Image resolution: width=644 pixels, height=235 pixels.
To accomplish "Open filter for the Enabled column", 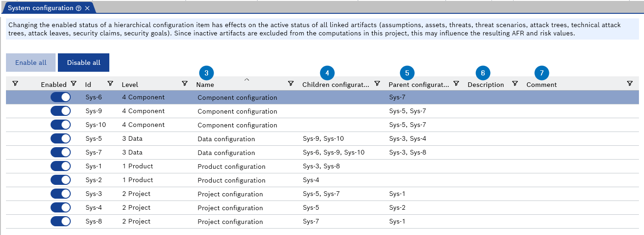I will coord(73,84).
